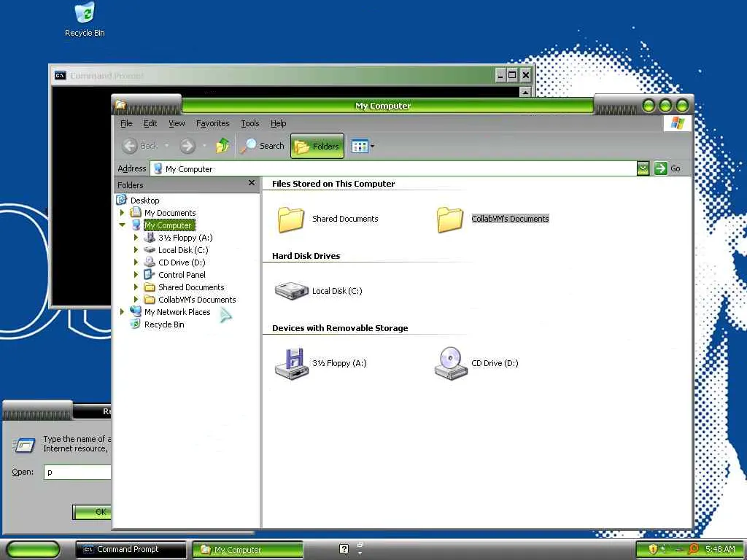Click the Windows flag logo in toolbar
747x560 pixels.
click(x=678, y=123)
